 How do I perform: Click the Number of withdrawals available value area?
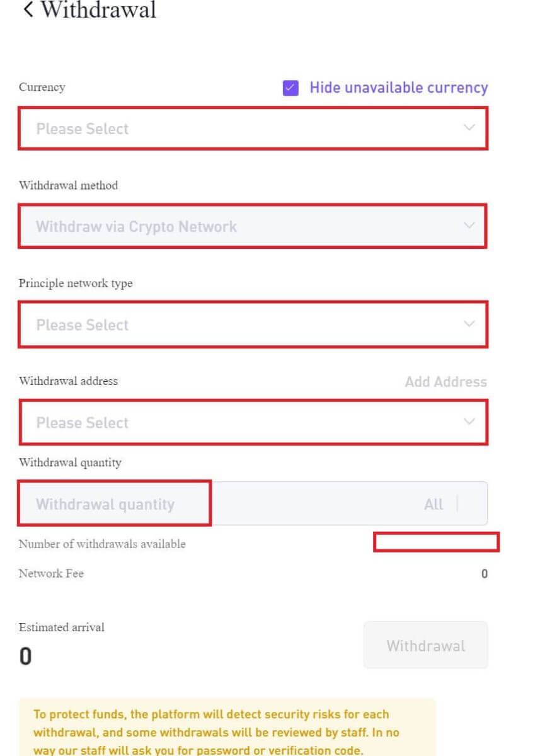point(436,543)
